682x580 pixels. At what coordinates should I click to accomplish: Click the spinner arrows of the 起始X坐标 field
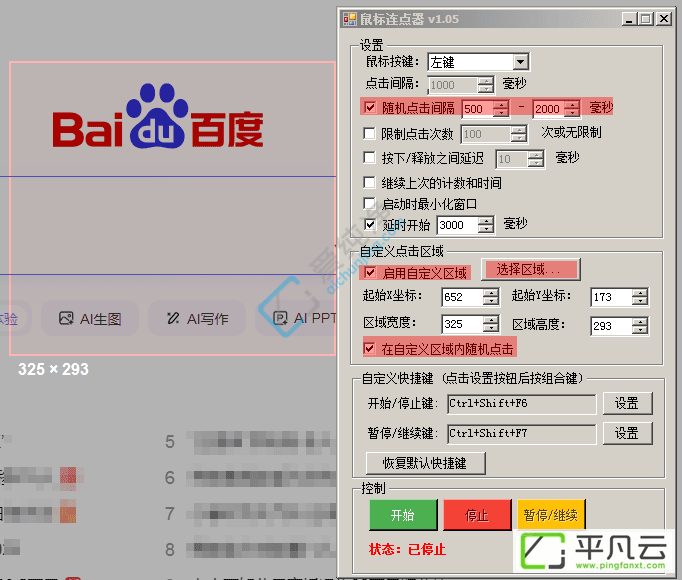(x=491, y=297)
